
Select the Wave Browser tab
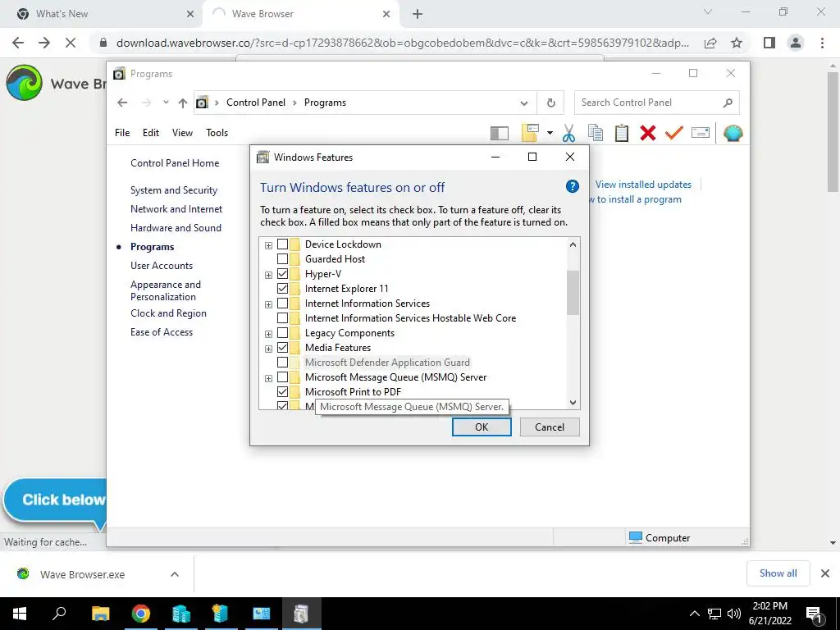(300, 14)
